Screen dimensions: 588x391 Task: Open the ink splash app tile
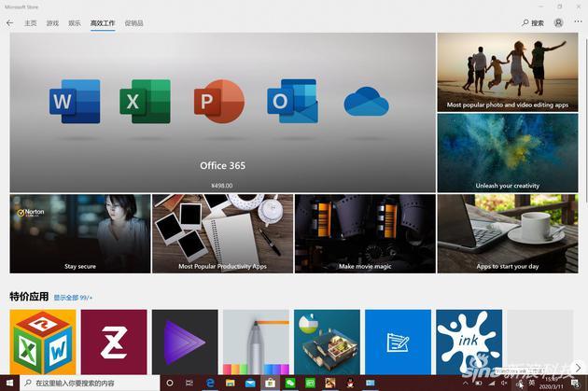point(469,342)
